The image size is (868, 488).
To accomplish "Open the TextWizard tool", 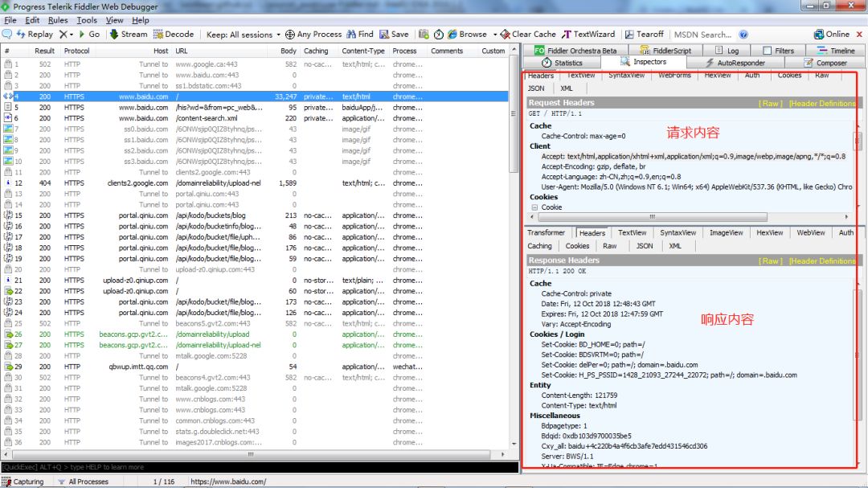I will tap(588, 35).
